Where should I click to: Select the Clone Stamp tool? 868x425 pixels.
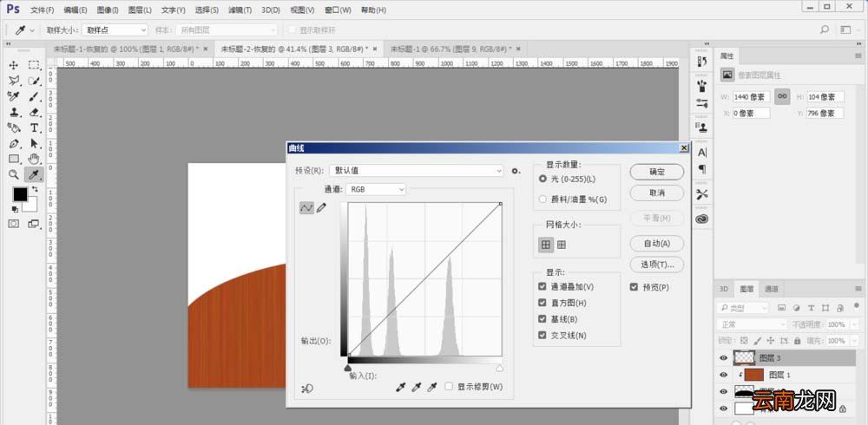tap(14, 113)
